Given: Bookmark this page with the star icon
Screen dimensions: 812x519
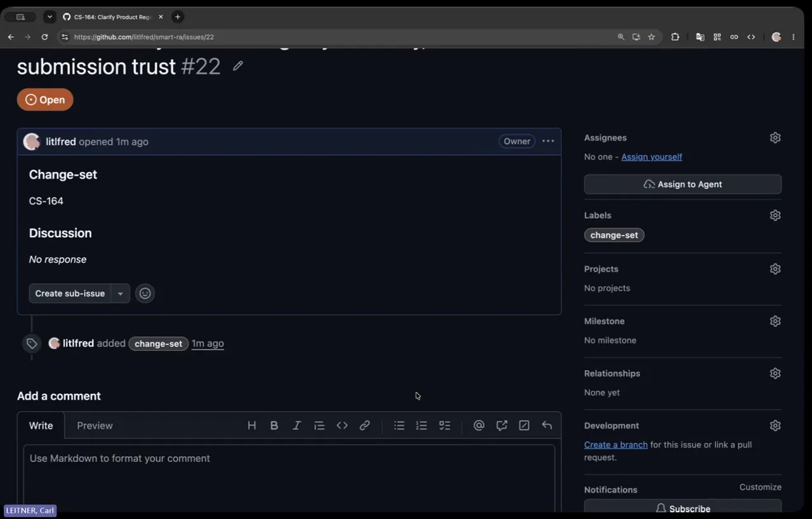Looking at the screenshot, I should [652, 37].
